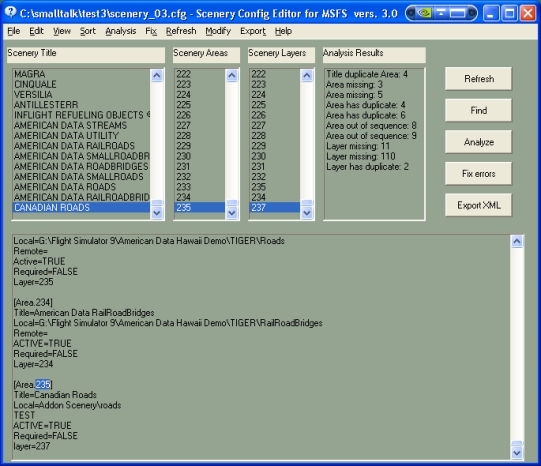The image size is (541, 466).
Task: Click Scenery Layers list down arrow
Action: 307,213
